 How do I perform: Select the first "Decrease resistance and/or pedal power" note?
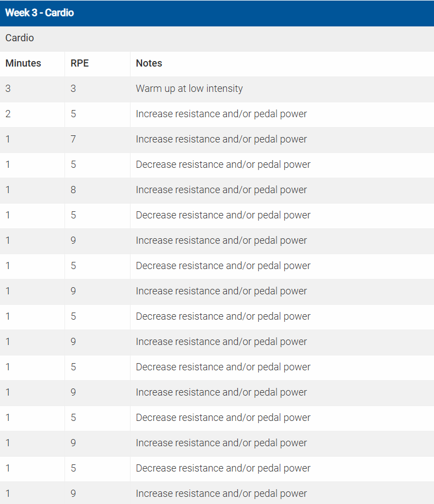coord(223,165)
